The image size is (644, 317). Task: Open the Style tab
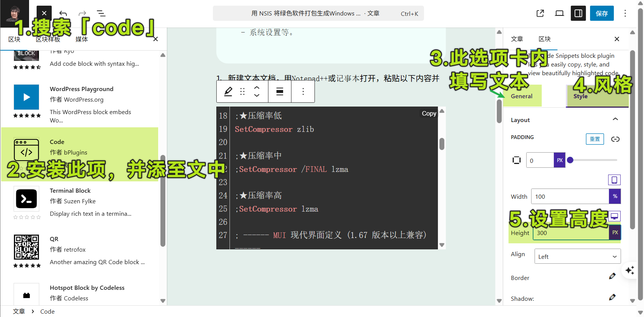tap(597, 96)
